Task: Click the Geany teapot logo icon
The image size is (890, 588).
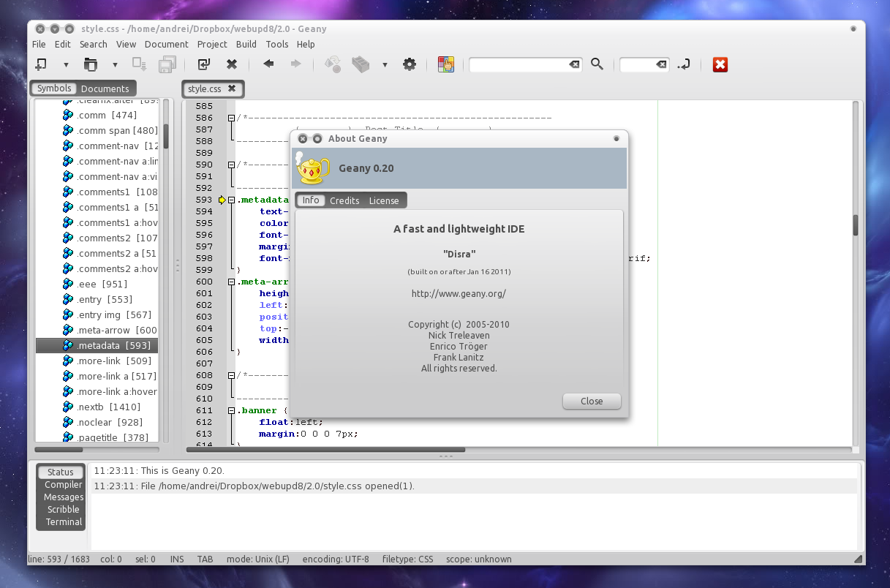Action: [313, 169]
